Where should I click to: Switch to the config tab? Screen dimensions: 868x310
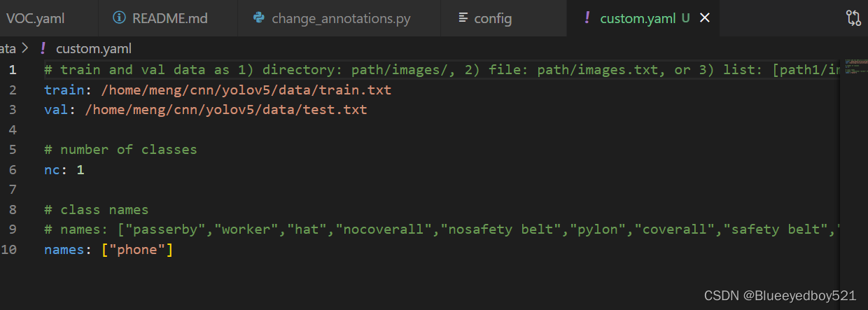point(493,18)
